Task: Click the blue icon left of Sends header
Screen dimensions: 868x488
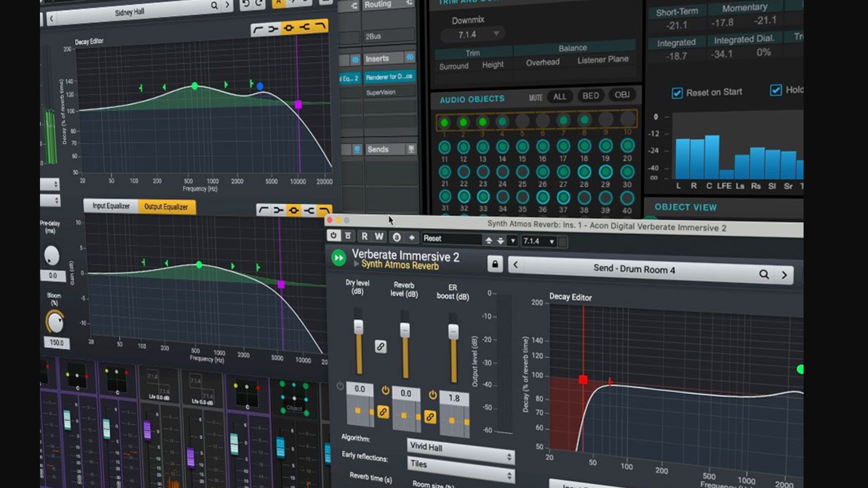Action: [357, 149]
